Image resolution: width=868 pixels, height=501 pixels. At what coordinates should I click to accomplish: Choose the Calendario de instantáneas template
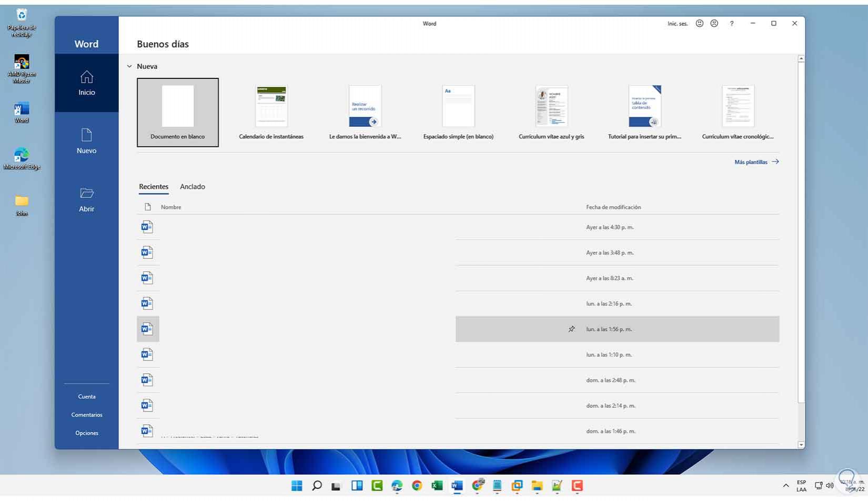[x=271, y=113]
